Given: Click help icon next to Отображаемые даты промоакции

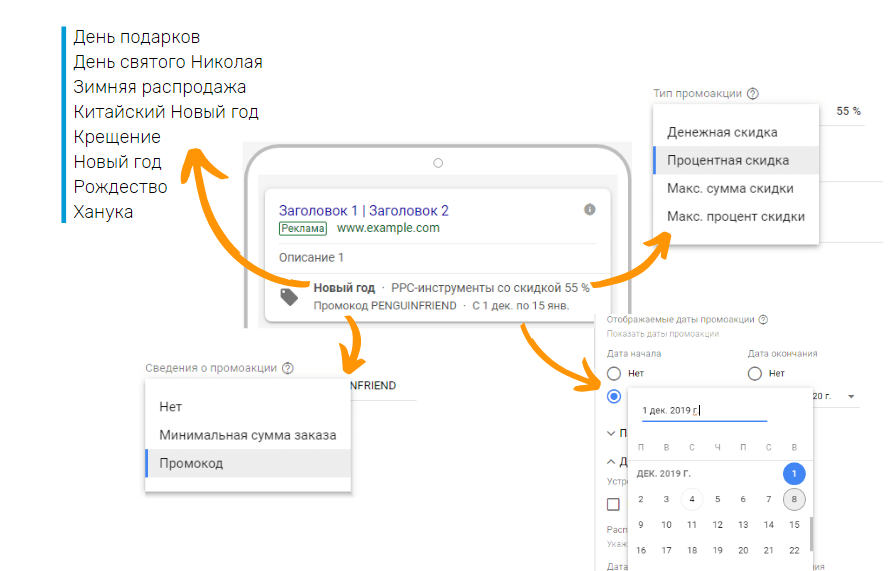Looking at the screenshot, I should coord(763,320).
